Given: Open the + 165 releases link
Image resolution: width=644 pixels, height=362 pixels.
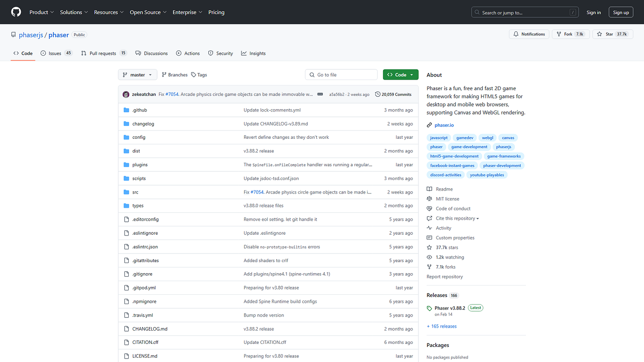Looking at the screenshot, I should pos(441,326).
